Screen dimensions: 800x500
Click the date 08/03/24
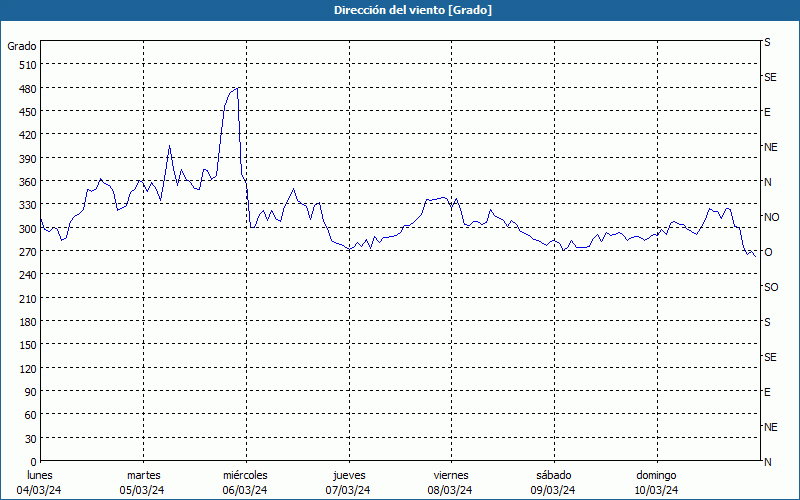click(x=450, y=490)
